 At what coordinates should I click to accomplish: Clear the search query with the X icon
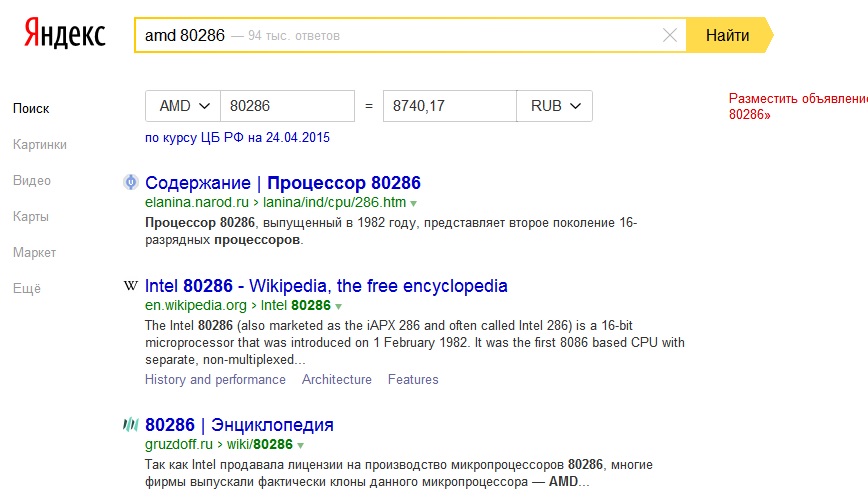coord(670,35)
